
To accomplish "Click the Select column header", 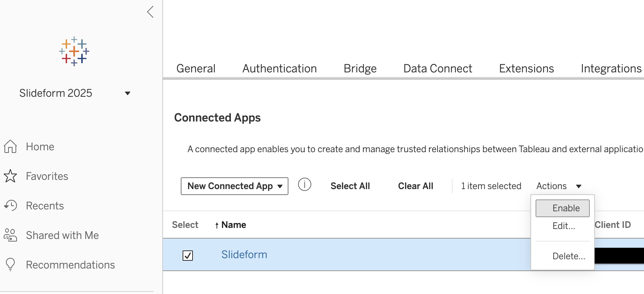I will coord(185,225).
